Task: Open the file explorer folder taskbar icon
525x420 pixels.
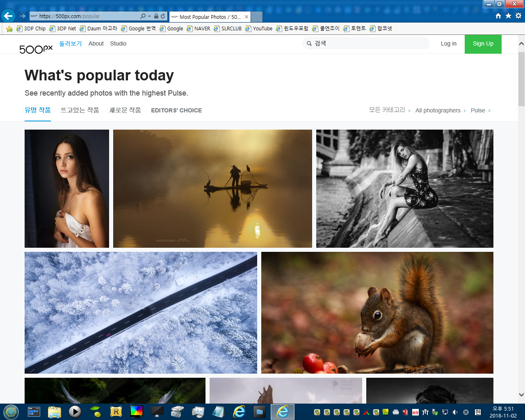Action: click(x=54, y=411)
